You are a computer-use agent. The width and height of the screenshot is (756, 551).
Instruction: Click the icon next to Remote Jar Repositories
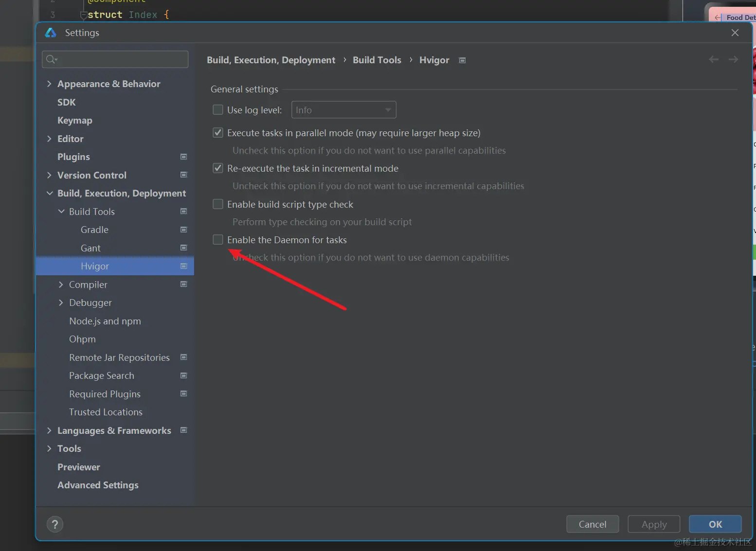(x=184, y=357)
